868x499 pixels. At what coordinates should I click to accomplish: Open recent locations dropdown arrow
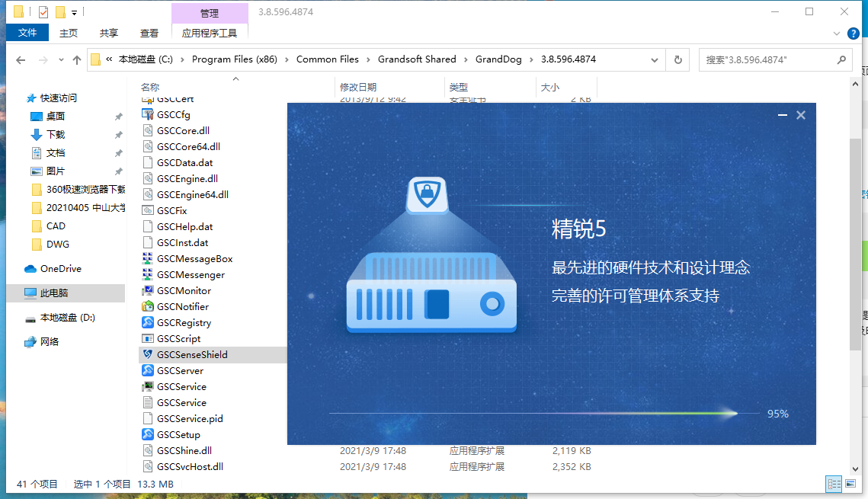tap(61, 59)
